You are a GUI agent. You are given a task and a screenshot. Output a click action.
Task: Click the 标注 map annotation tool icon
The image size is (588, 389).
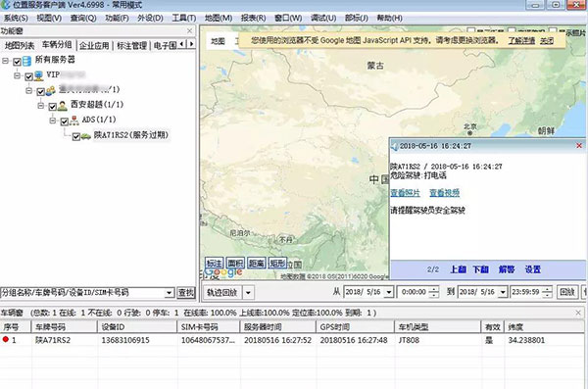point(214,264)
